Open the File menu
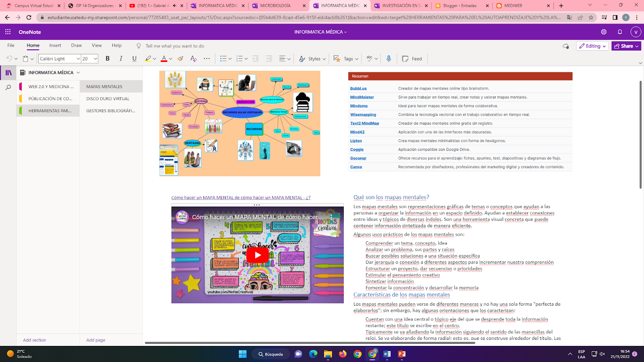 pos(11,45)
